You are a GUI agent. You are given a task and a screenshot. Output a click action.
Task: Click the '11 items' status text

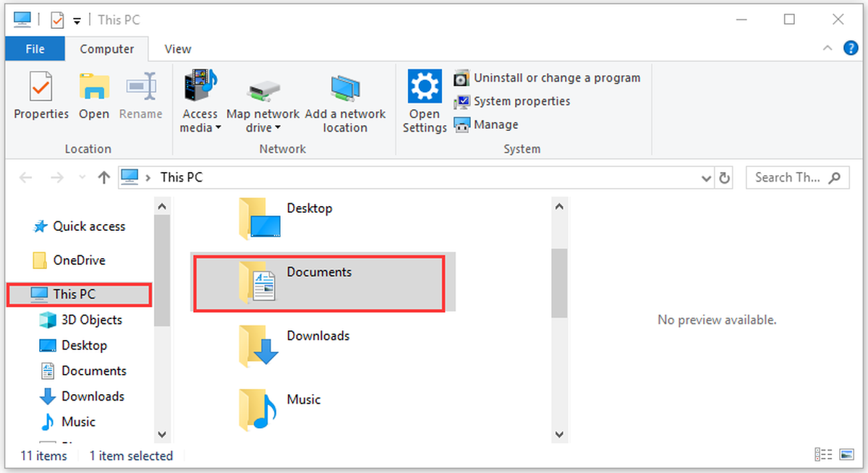click(43, 456)
